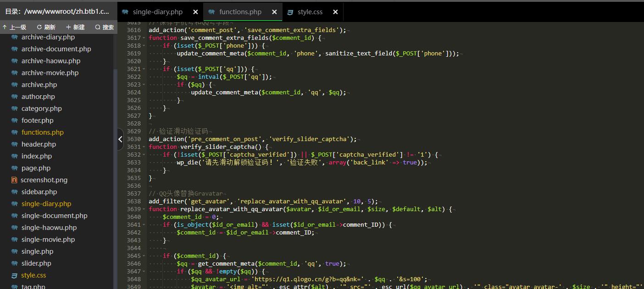This screenshot has width=644, height=289.
Task: Click line number 3639 in gutter
Action: [133, 209]
